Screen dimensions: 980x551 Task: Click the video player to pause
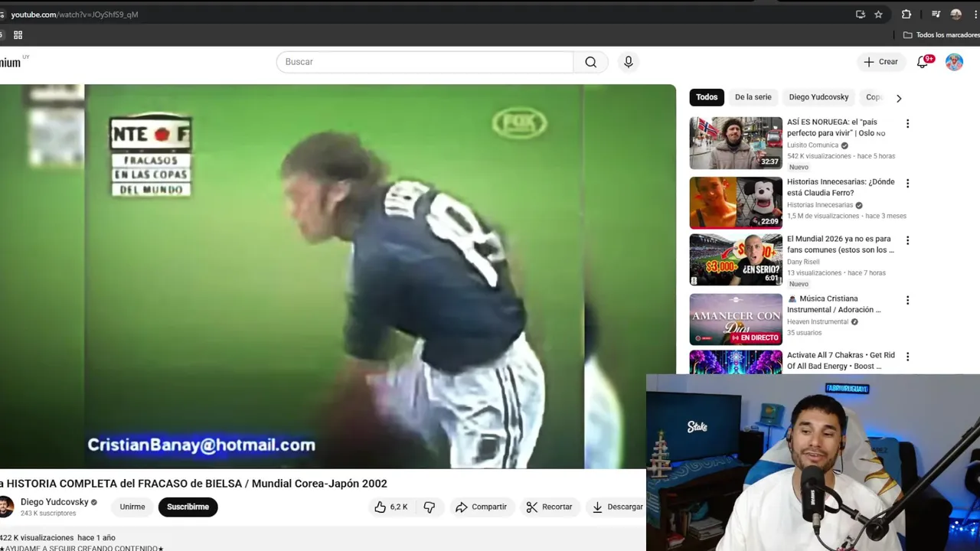[x=338, y=276]
